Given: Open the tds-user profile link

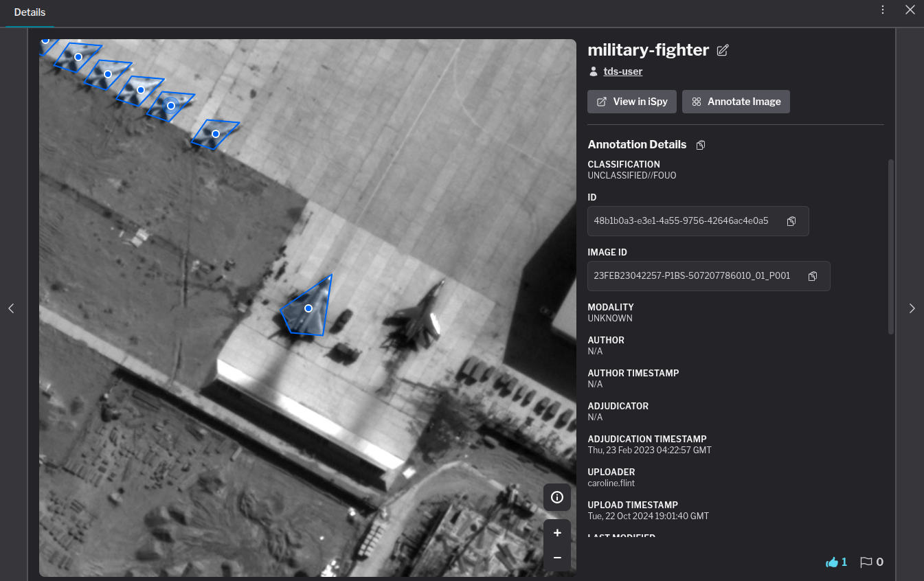Looking at the screenshot, I should (x=623, y=71).
